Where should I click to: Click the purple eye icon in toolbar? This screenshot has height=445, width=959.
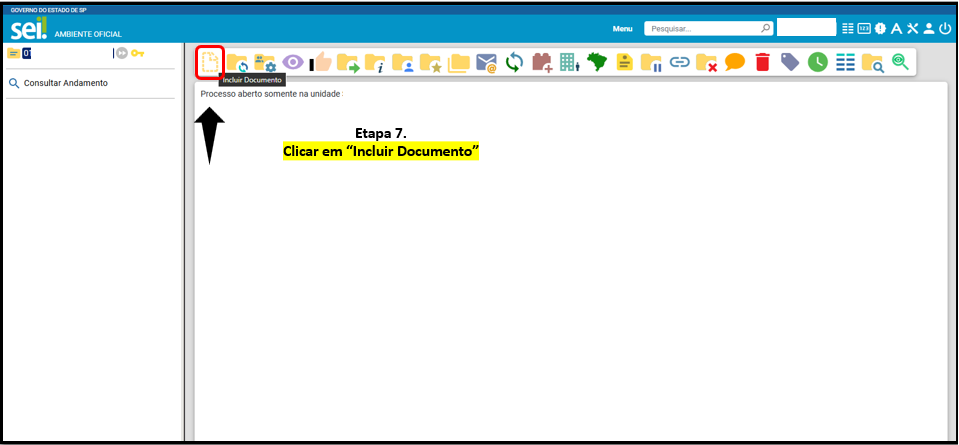point(292,63)
